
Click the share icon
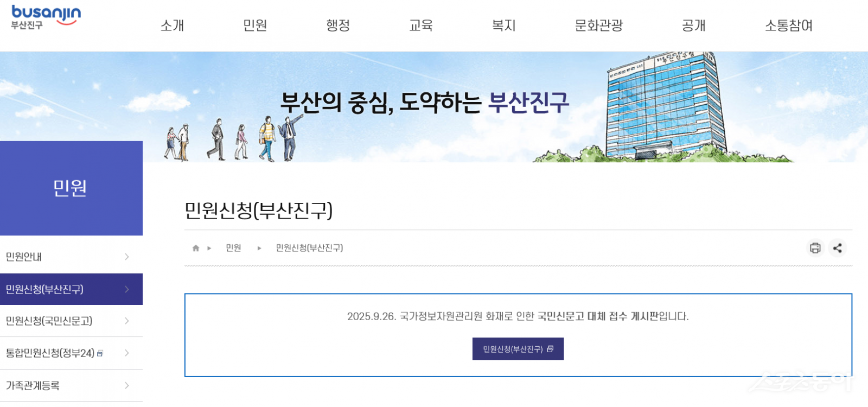click(838, 248)
